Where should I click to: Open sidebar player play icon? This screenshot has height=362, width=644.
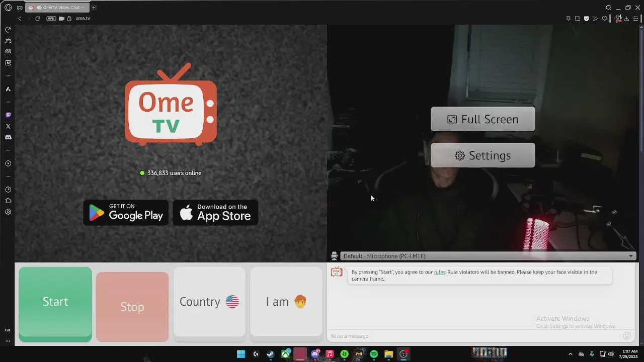(x=8, y=163)
